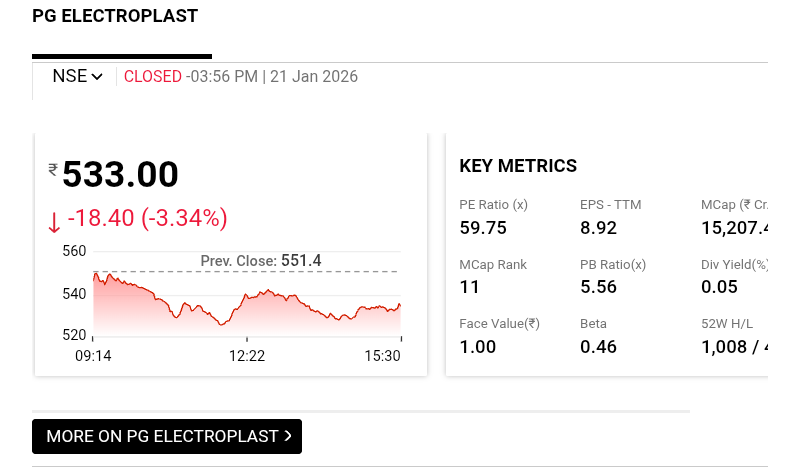Click the 533.00 stock price
The width and height of the screenshot is (800, 467).
pos(120,175)
